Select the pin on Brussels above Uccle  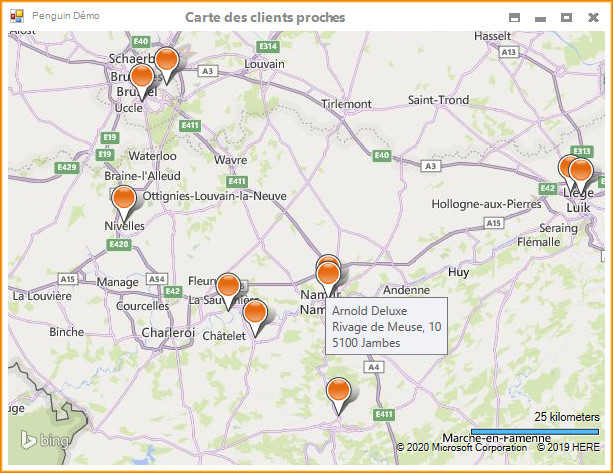(x=142, y=78)
